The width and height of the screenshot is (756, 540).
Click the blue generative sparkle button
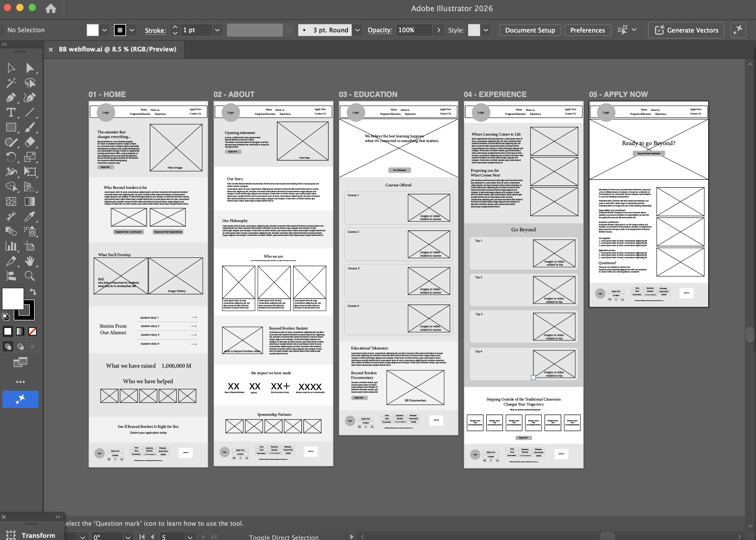point(20,399)
